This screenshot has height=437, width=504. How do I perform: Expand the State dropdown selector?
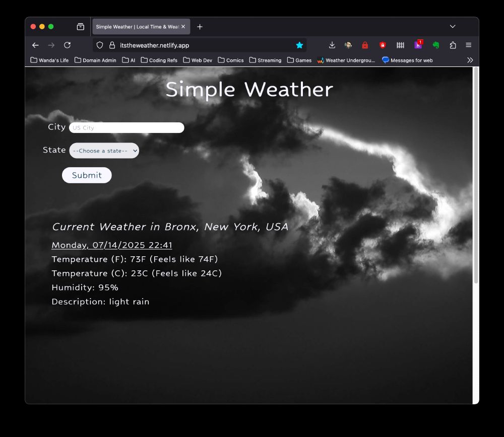point(104,151)
